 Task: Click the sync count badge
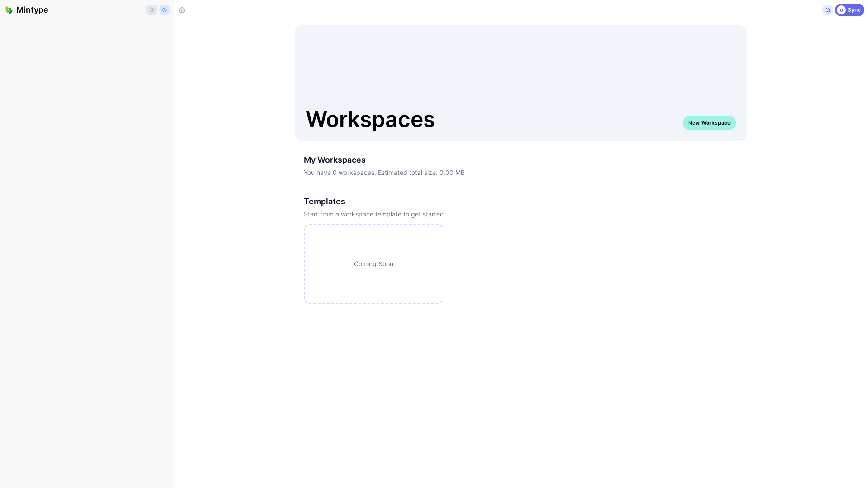pyautogui.click(x=841, y=10)
